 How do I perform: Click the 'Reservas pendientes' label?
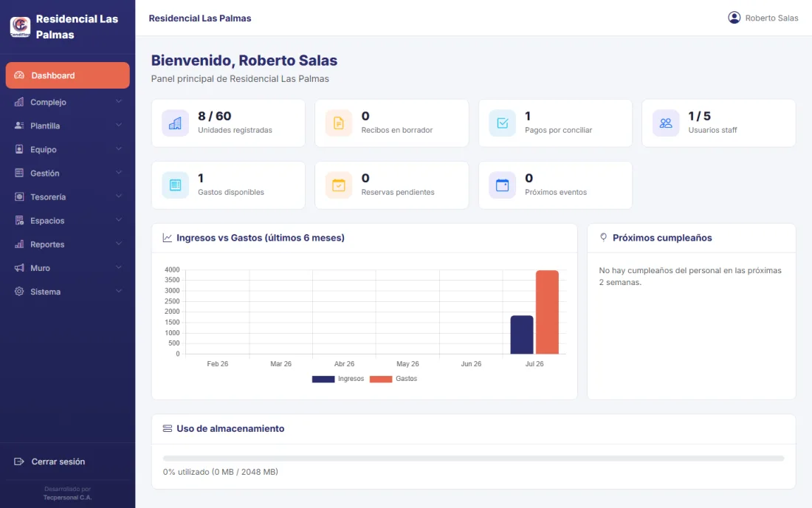[398, 192]
